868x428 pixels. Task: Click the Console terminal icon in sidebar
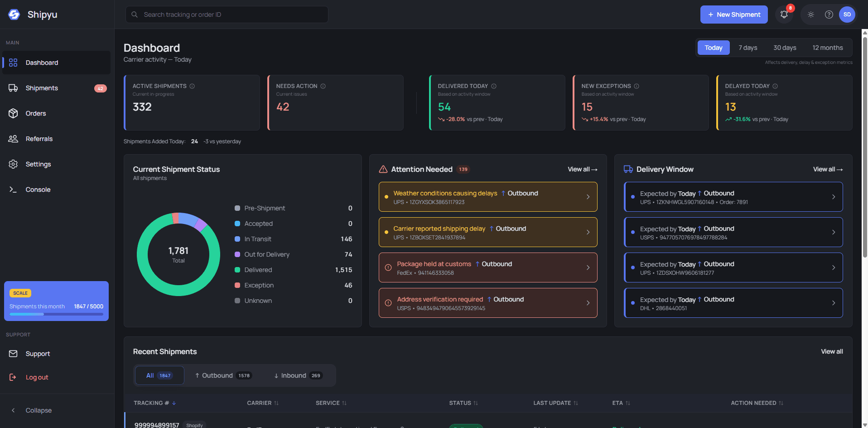tap(13, 190)
